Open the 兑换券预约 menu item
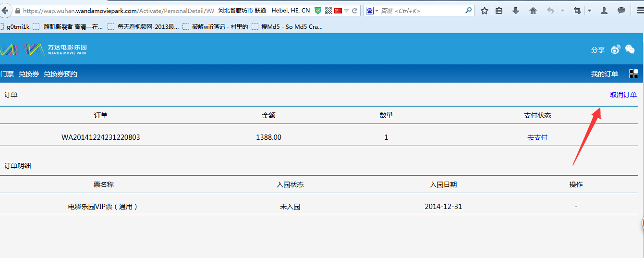The height and width of the screenshot is (258, 644). click(x=61, y=74)
